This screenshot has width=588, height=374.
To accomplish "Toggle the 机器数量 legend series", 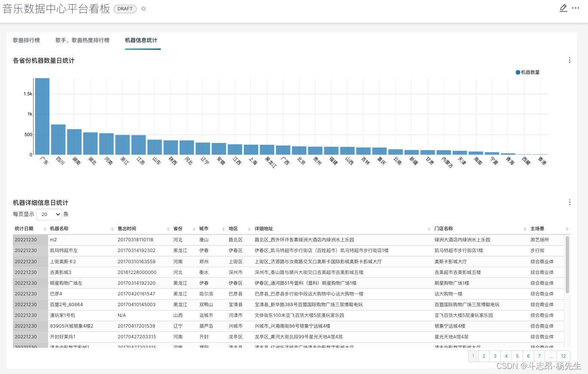I will coord(527,72).
